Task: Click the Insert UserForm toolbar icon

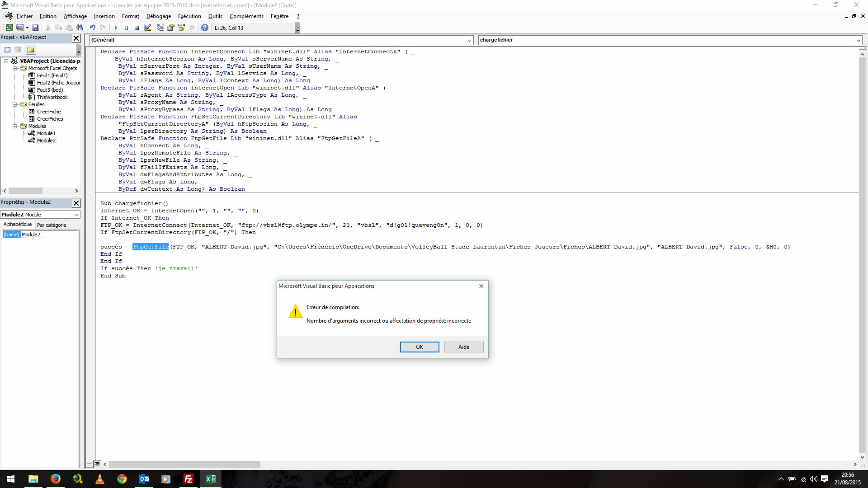Action: [x=20, y=28]
